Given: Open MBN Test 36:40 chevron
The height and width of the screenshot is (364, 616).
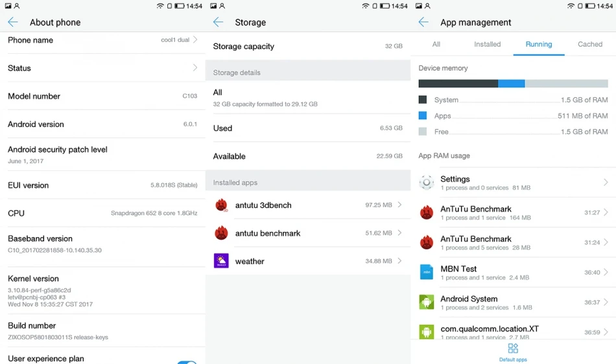Looking at the screenshot, I should point(606,272).
